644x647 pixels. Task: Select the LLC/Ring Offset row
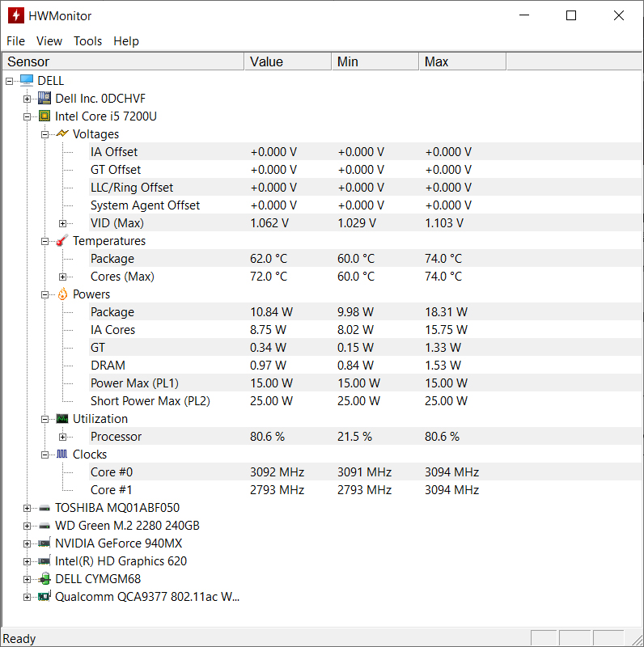coord(365,187)
